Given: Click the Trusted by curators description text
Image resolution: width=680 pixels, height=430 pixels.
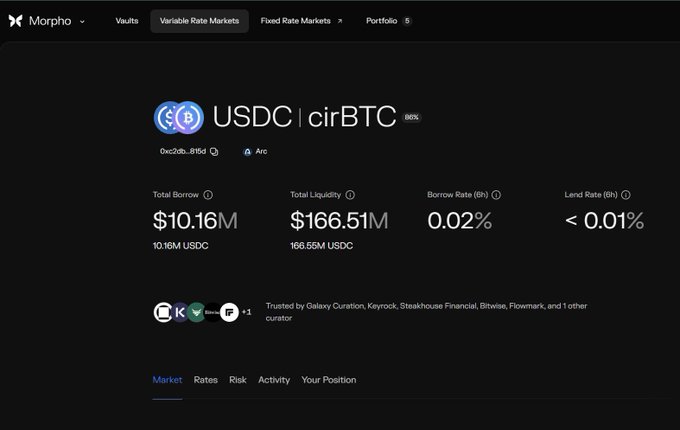Looking at the screenshot, I should [426, 312].
